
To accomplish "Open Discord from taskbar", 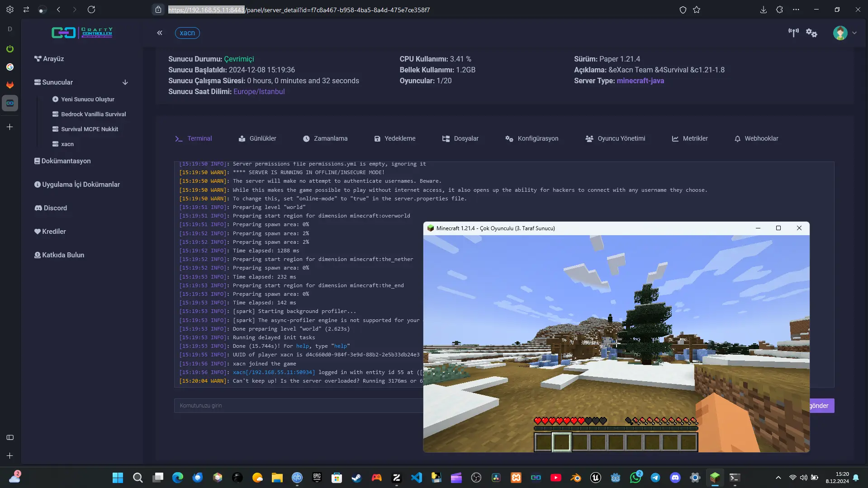I will click(675, 478).
